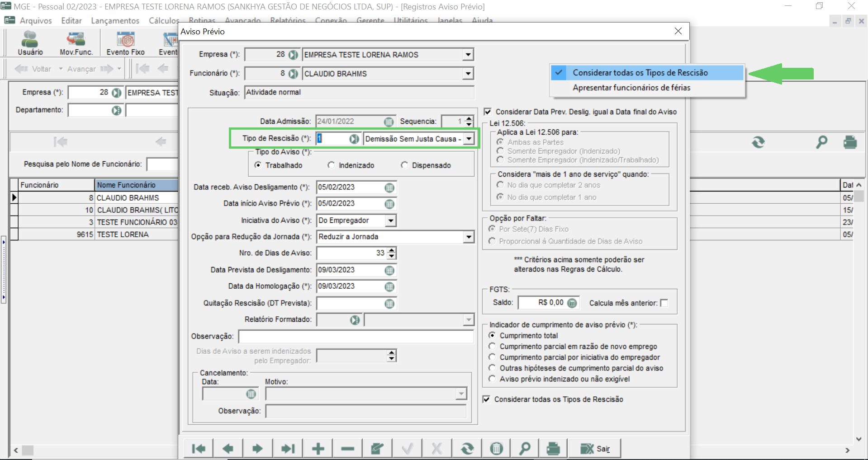
Task: Click horizontal scrollbar left arrow
Action: [x=16, y=450]
